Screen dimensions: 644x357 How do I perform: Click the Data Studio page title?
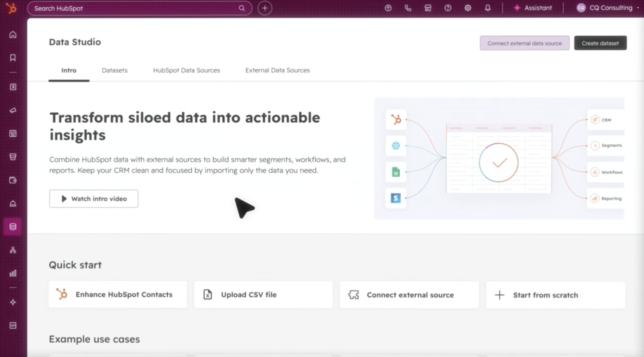(x=75, y=42)
